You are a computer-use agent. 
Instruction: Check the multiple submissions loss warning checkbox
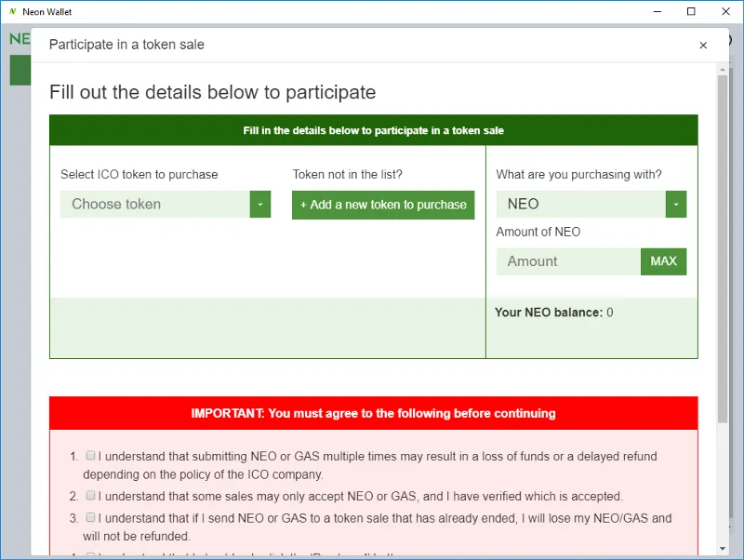pyautogui.click(x=90, y=456)
